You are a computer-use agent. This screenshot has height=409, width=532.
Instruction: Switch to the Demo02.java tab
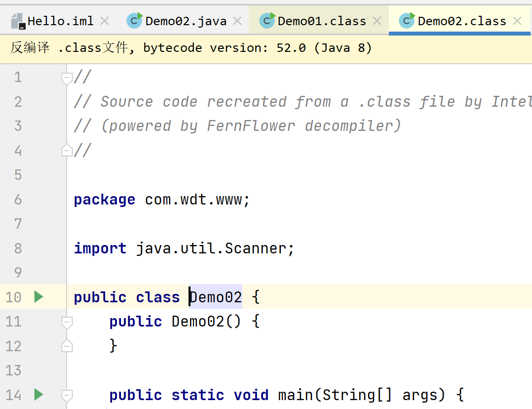click(x=186, y=21)
